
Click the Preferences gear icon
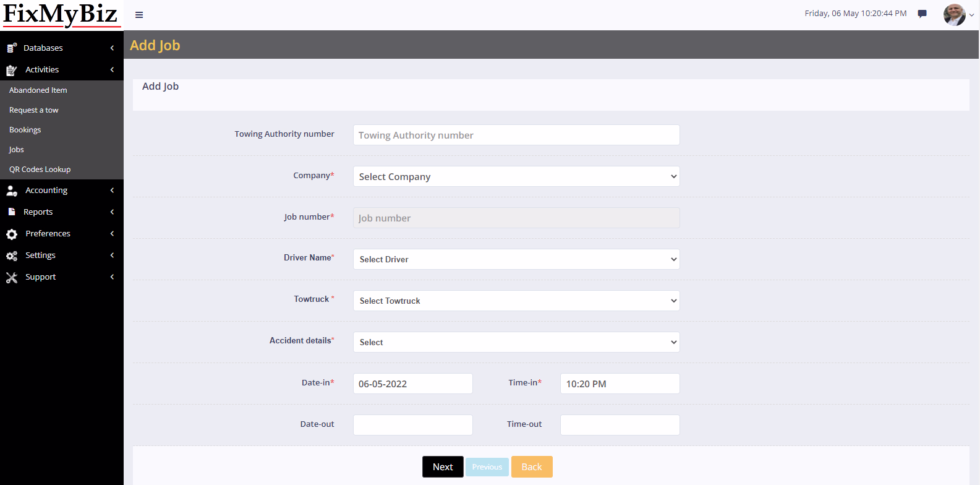(12, 234)
